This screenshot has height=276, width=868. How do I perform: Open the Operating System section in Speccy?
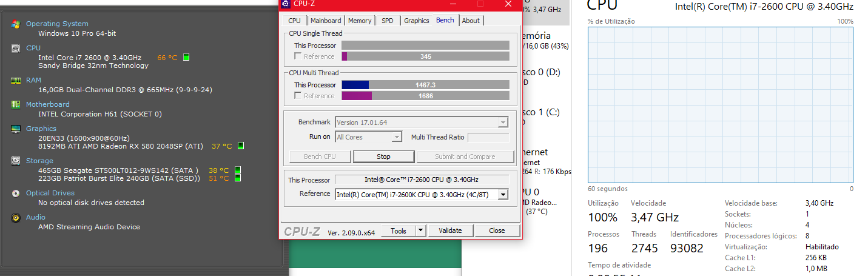click(x=57, y=24)
